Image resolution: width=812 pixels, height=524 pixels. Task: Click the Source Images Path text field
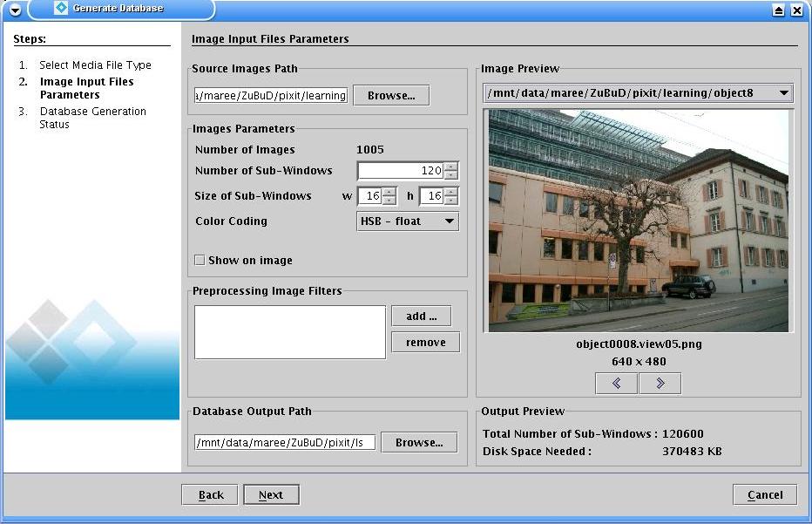271,96
